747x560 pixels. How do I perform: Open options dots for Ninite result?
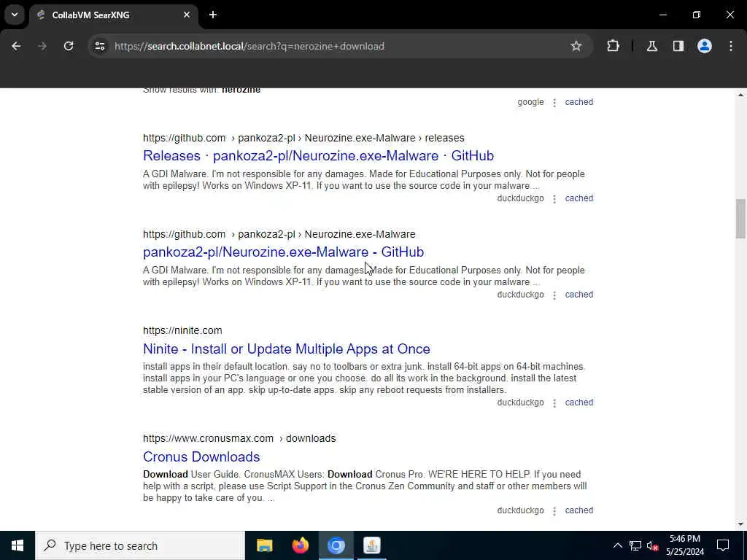[x=554, y=402]
